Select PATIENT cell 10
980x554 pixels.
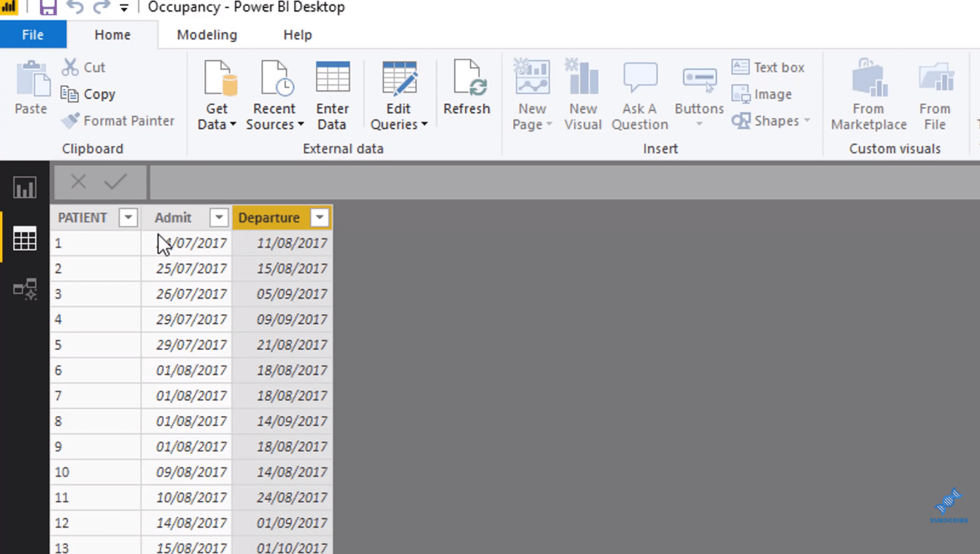(96, 472)
